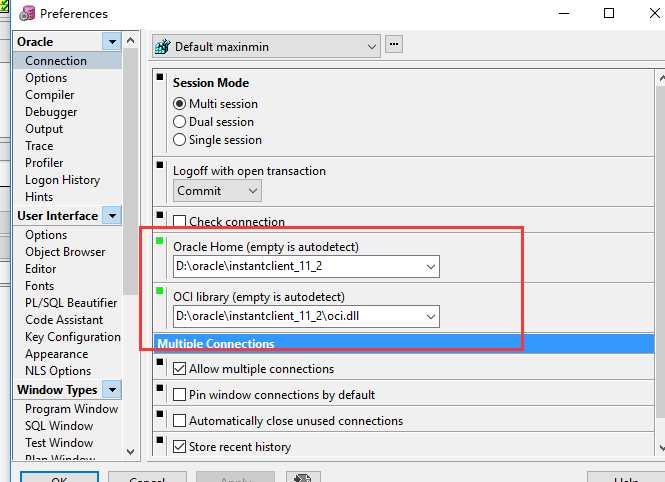Open Profiler preferences
Viewport: 665px width, 482px height.
click(x=44, y=163)
